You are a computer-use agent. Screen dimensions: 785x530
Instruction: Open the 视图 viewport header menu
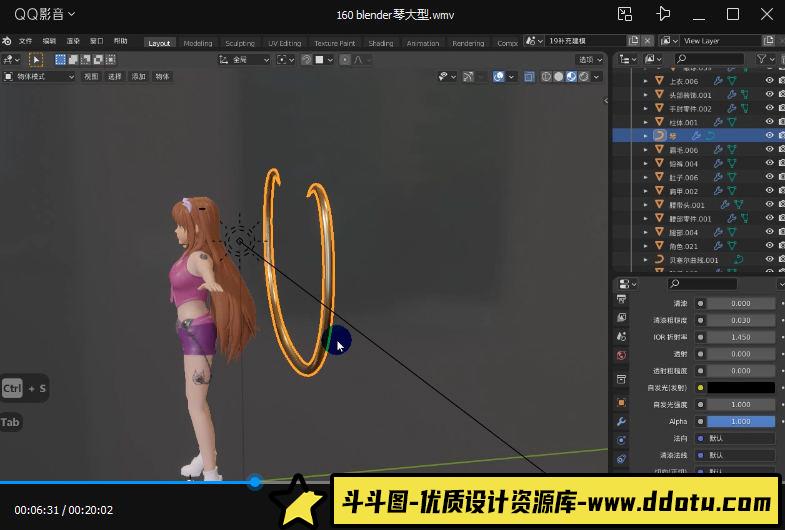(x=91, y=77)
